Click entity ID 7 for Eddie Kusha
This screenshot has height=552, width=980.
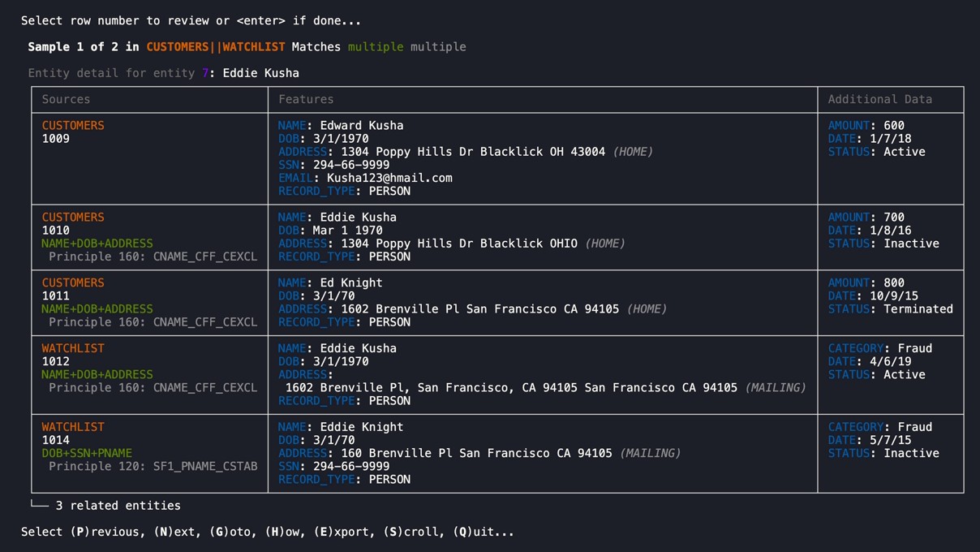[205, 73]
